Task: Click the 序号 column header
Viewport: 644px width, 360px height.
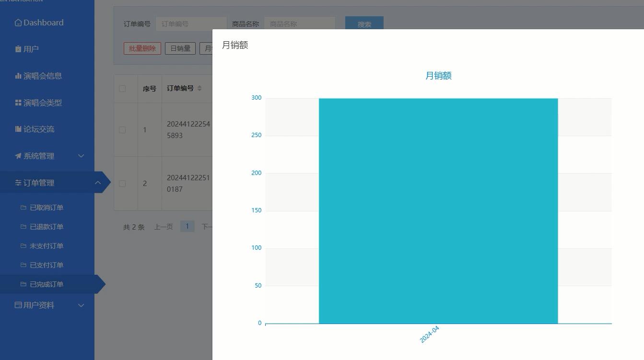Action: coord(150,89)
